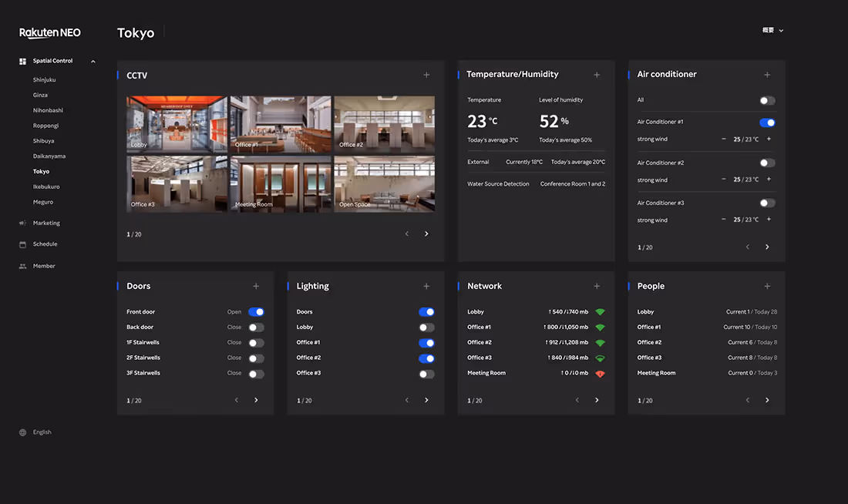Click the plus icon in Air conditioner panel

766,74
